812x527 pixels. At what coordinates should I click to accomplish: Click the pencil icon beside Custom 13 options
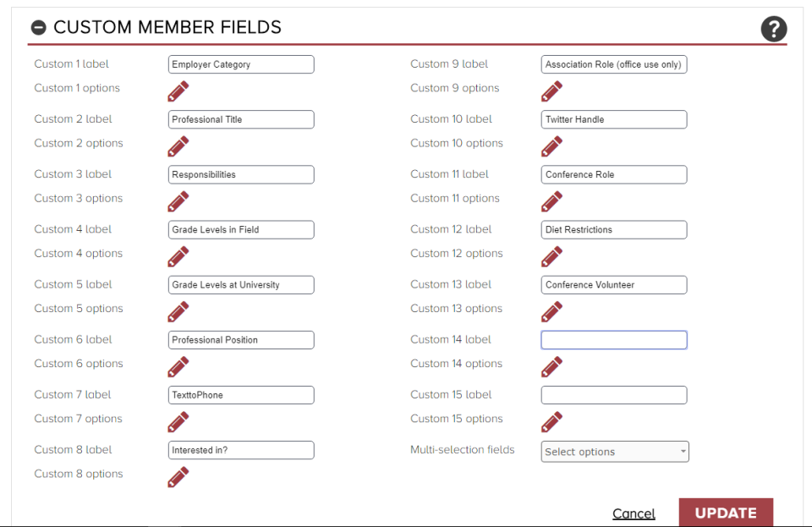pyautogui.click(x=551, y=311)
